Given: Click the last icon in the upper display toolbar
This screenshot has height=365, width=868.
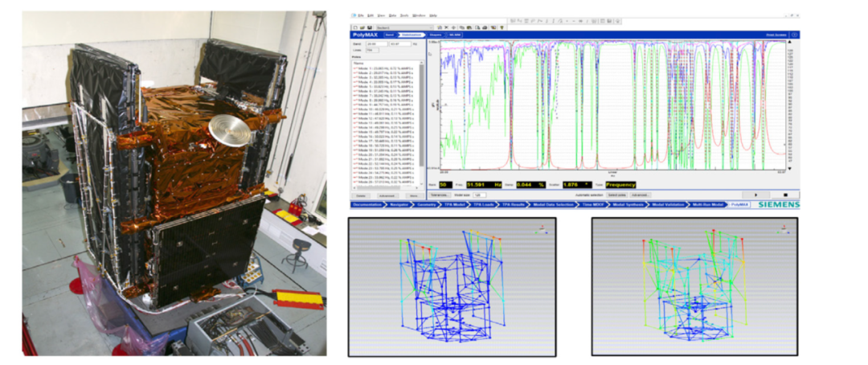Looking at the screenshot, I should click(x=617, y=21).
